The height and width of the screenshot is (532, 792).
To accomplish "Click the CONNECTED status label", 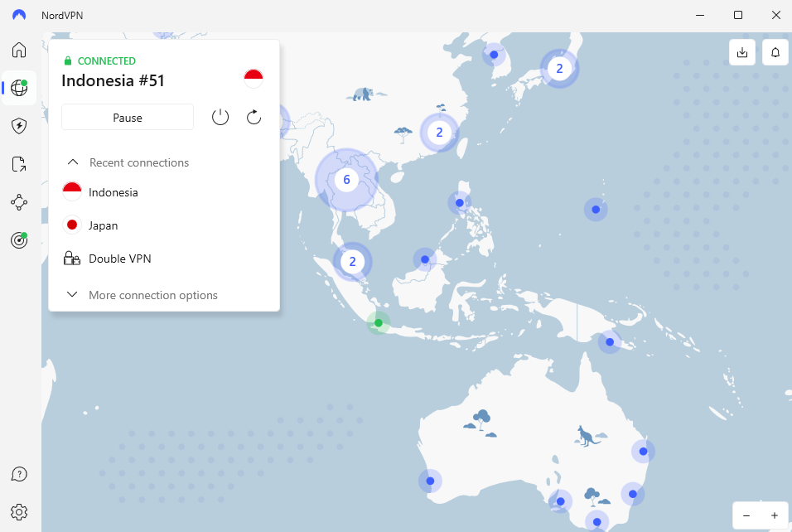I will coord(107,61).
